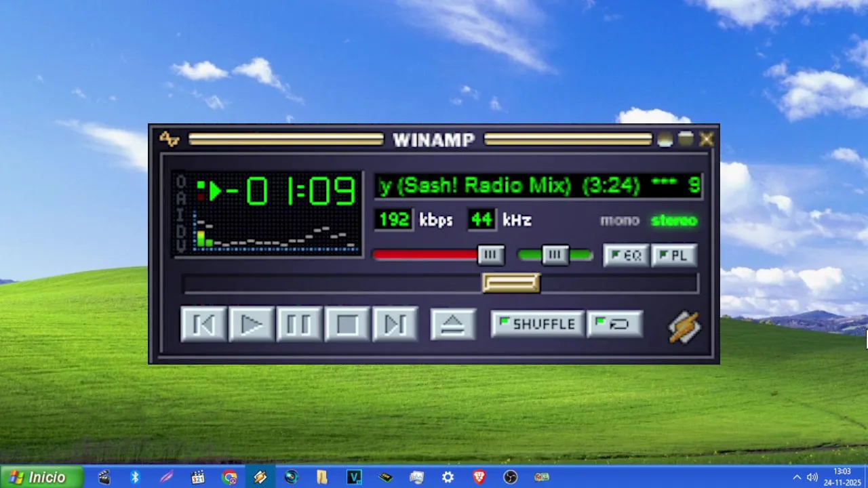Screen dimensions: 868x488
Task: Open visualization menu via clutterbar V
Action: click(181, 246)
